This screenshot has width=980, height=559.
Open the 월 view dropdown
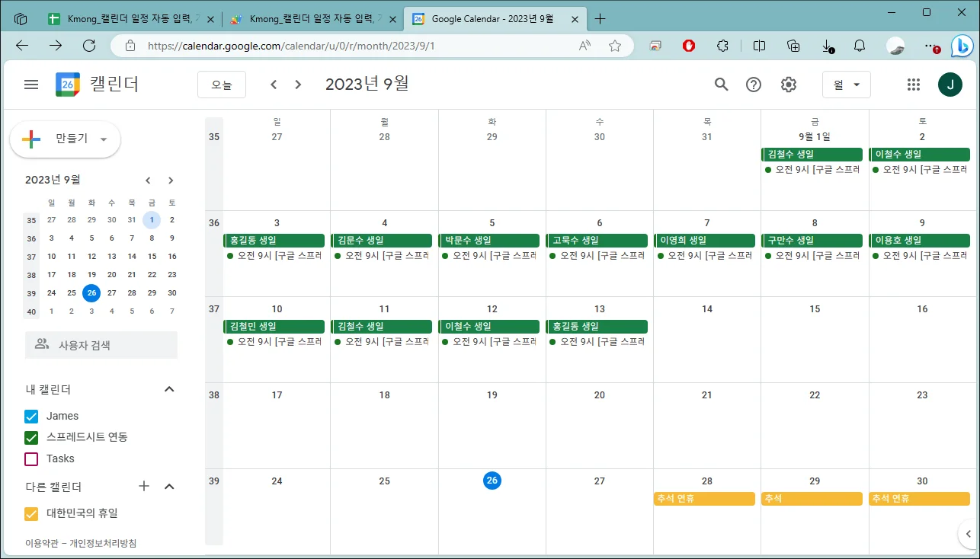(847, 85)
